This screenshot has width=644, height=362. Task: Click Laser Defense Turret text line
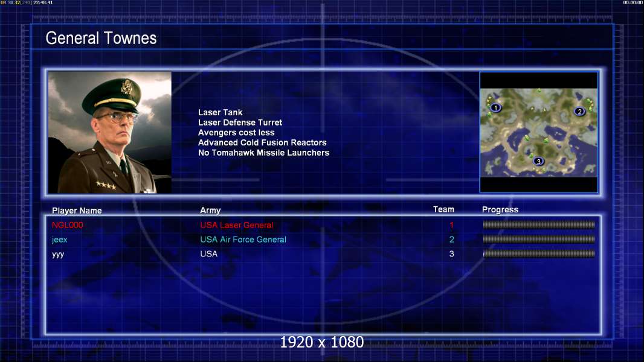240,122
